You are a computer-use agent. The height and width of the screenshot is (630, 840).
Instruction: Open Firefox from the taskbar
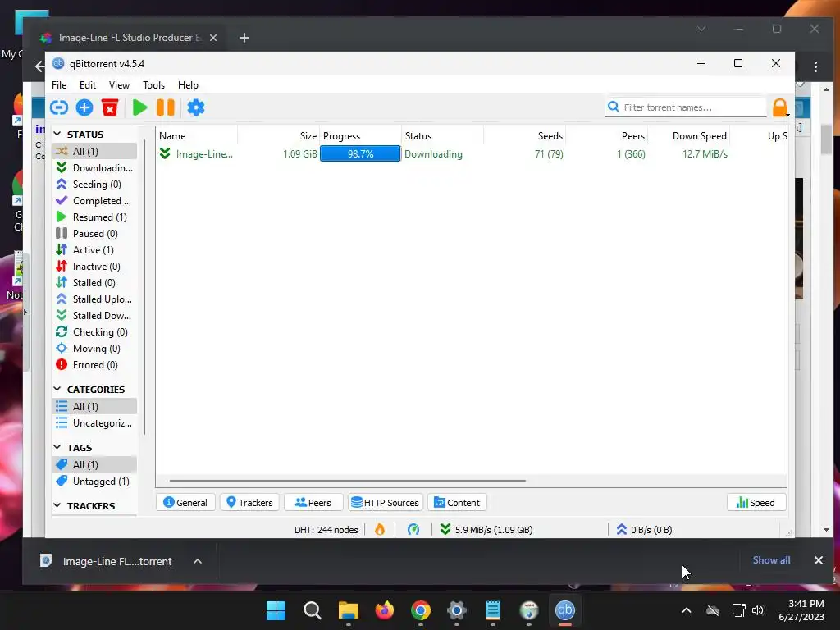[x=384, y=610]
